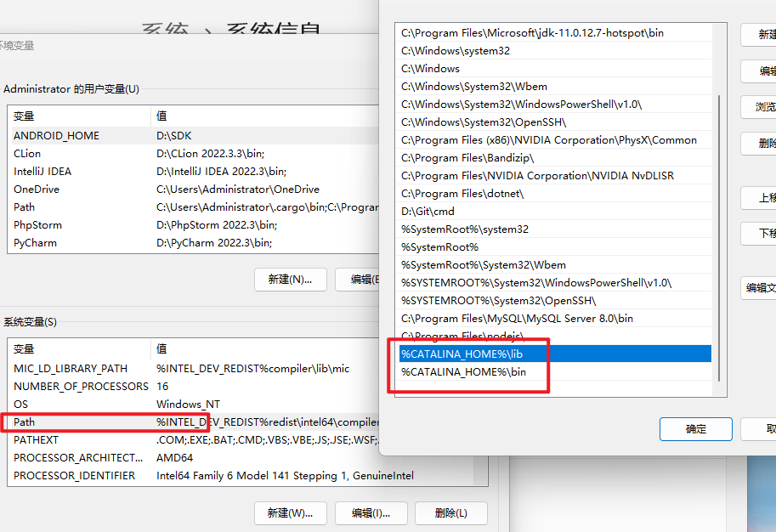Select the highlighted %CATALINA_HOME%\lib entry
This screenshot has width=776, height=532.
[x=463, y=354]
